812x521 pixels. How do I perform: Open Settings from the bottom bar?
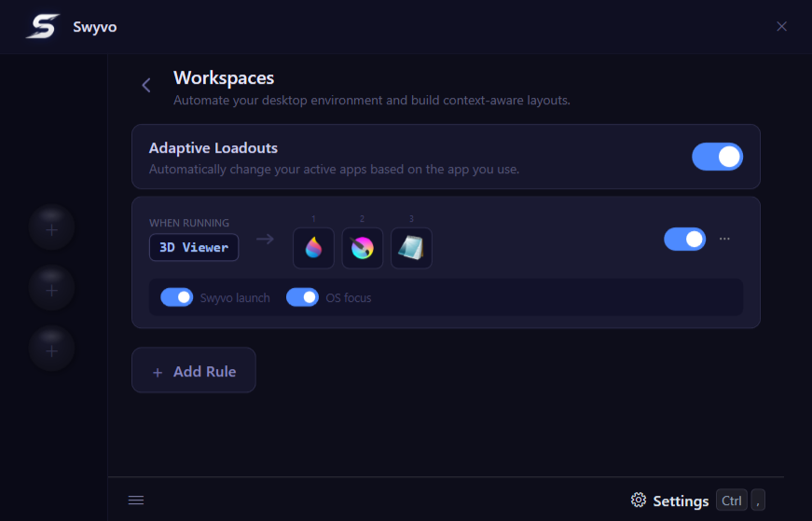[681, 500]
